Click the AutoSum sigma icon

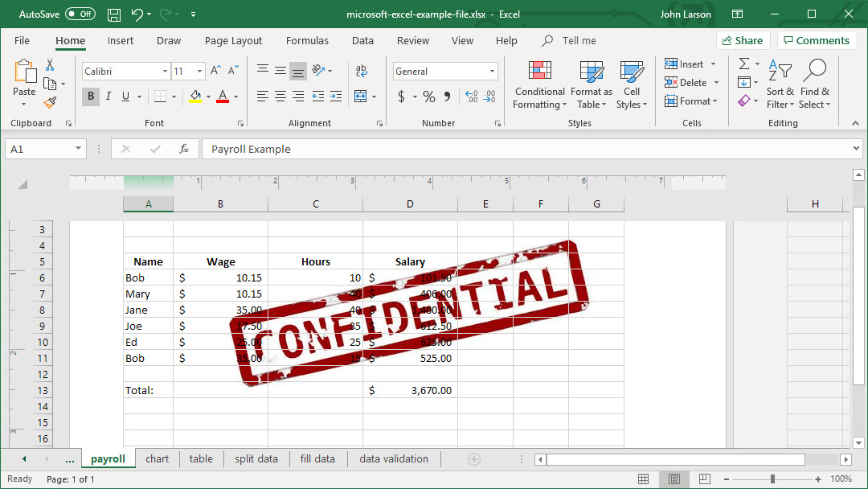pos(744,64)
